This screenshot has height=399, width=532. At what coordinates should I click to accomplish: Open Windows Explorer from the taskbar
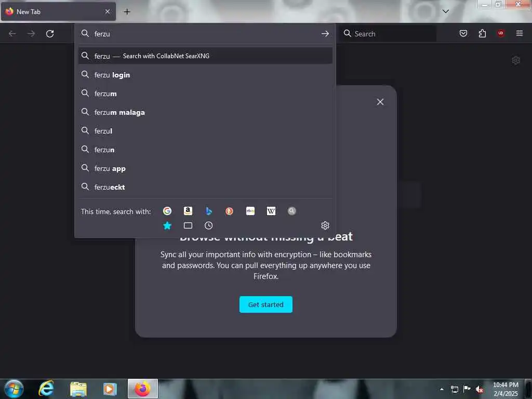pyautogui.click(x=78, y=389)
